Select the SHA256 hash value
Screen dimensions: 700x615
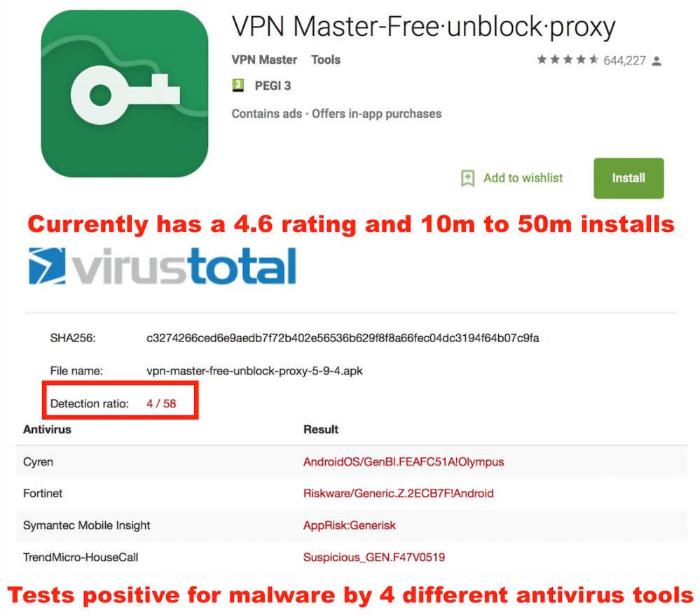[343, 338]
